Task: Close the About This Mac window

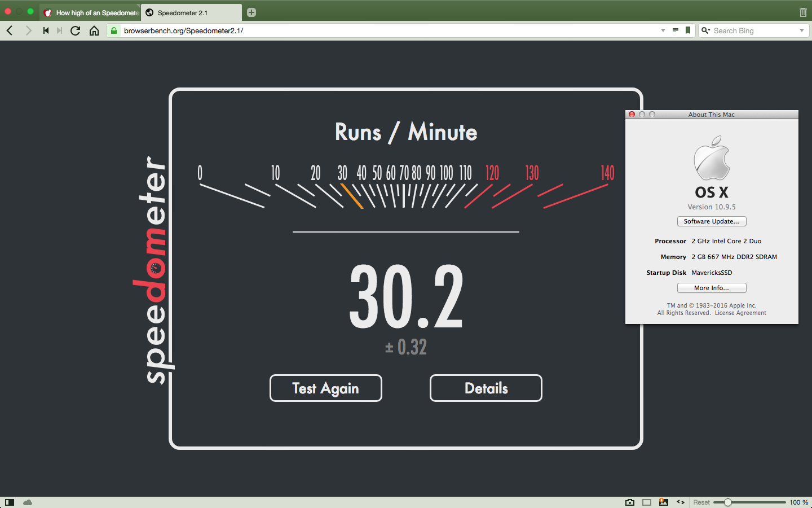Action: pos(632,115)
